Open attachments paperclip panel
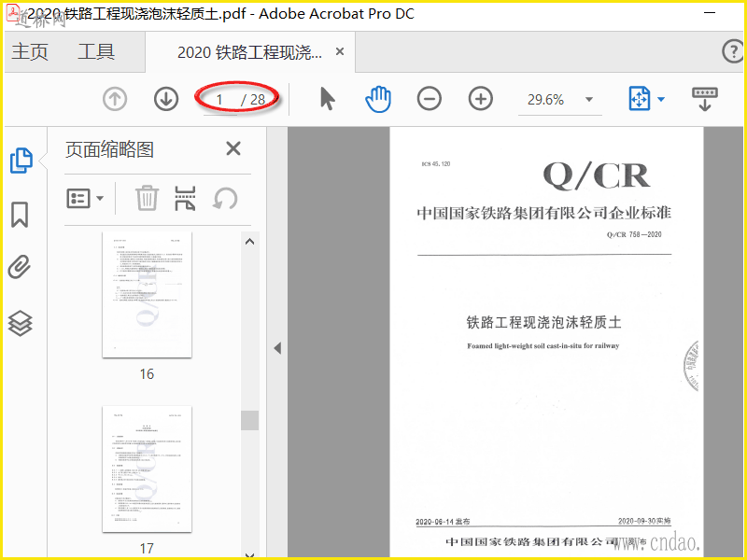This screenshot has height=560, width=747. point(20,267)
